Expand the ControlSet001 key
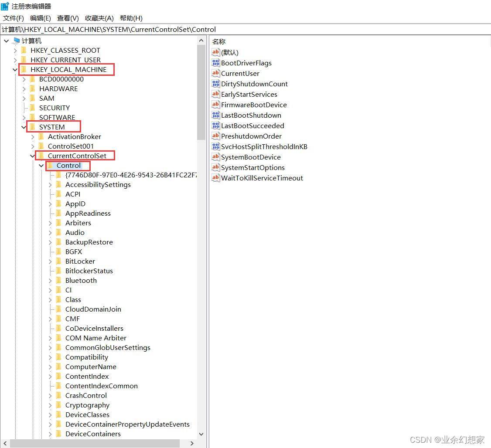 click(33, 146)
